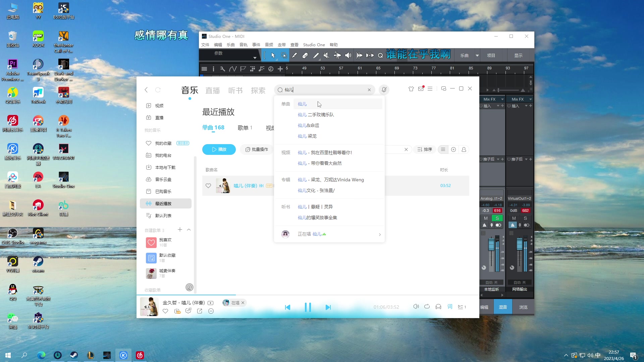Open dropdown arrow next to 乐曲 button
The width and height of the screenshot is (644, 362).
(477, 56)
